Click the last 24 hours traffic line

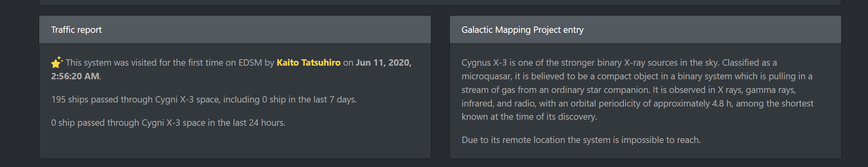coord(168,123)
